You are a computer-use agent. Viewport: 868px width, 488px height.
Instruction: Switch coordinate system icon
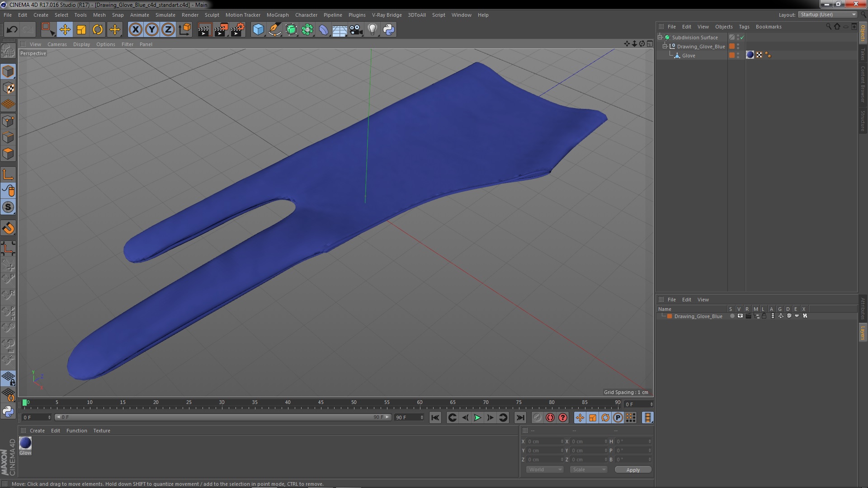[x=185, y=30]
